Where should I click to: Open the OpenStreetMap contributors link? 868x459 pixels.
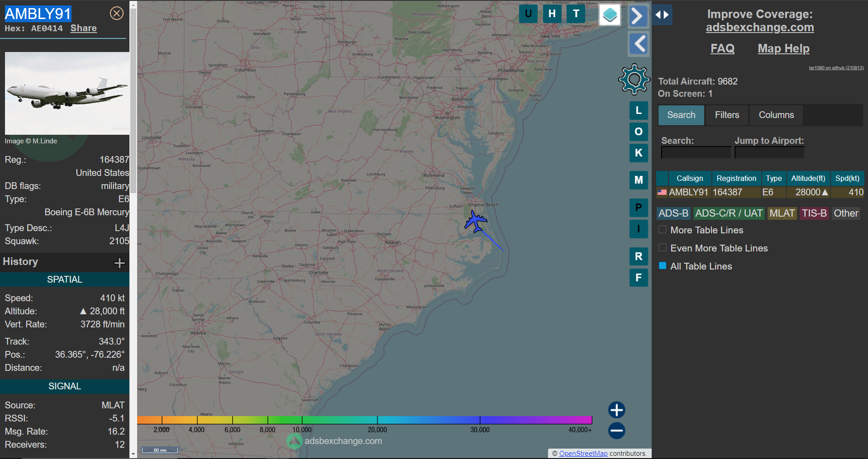[583, 454]
